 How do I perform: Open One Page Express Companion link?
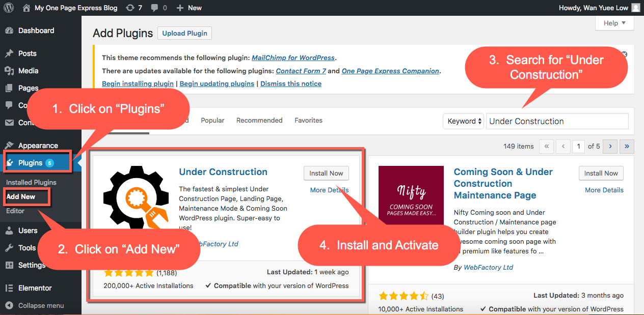(x=390, y=71)
